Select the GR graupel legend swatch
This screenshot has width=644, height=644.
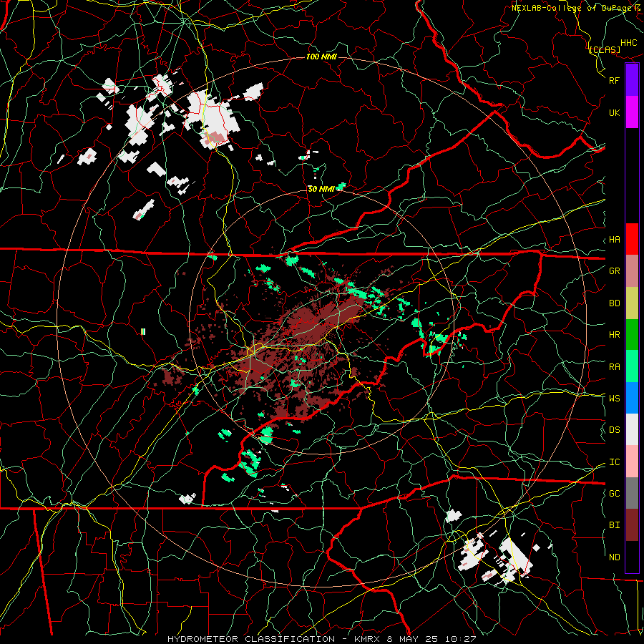632,271
